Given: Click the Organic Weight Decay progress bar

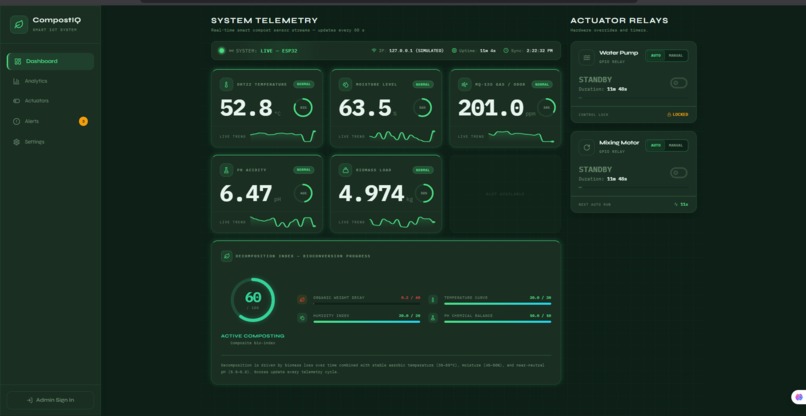Looking at the screenshot, I should [367, 303].
